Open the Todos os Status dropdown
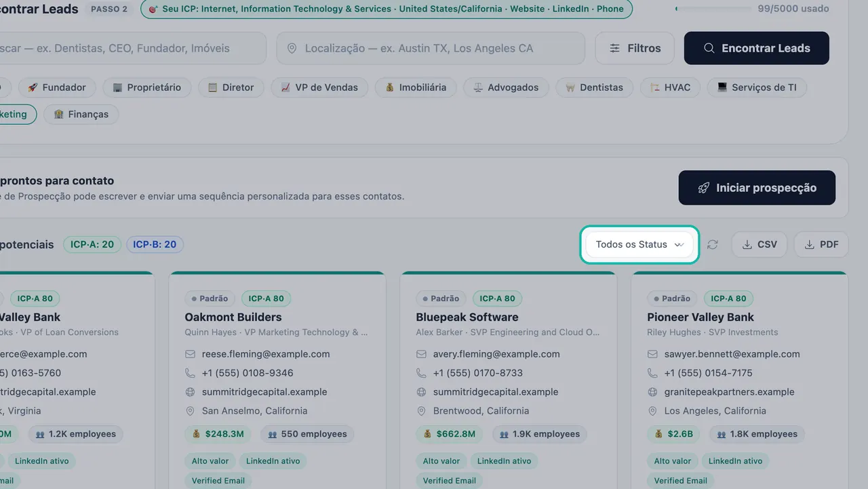The image size is (868, 489). click(x=639, y=245)
